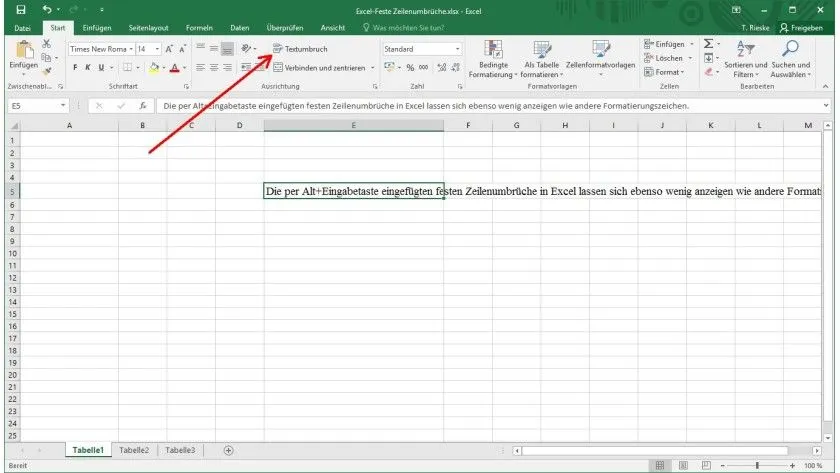Click Einfügen in the Zellen group
This screenshot has height=473, width=840.
point(664,44)
